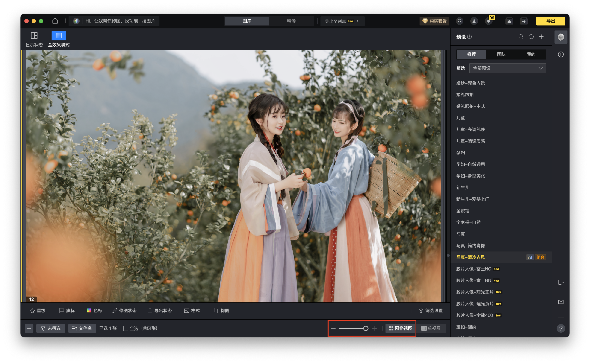The height and width of the screenshot is (364, 590).
Task: Click the preset search magnifier icon
Action: click(521, 37)
